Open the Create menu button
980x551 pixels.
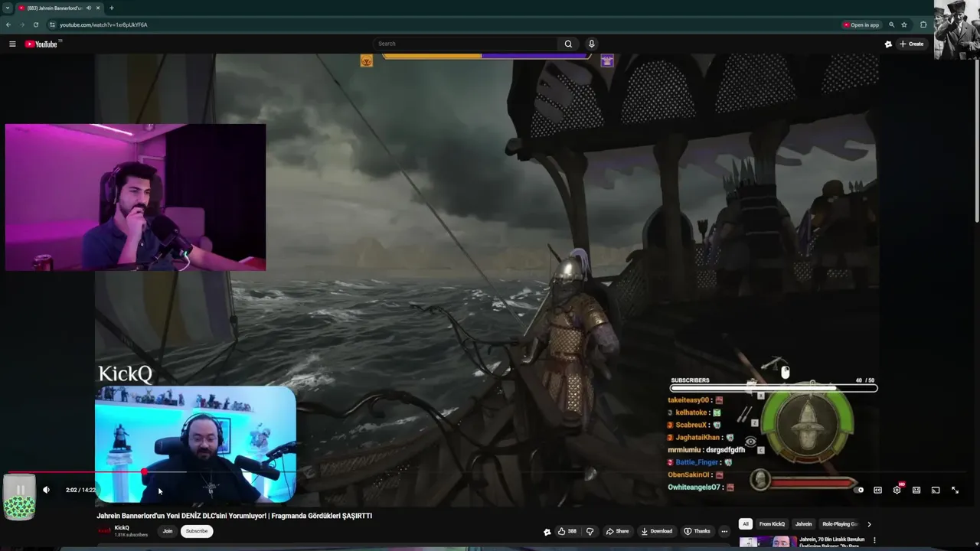[912, 44]
